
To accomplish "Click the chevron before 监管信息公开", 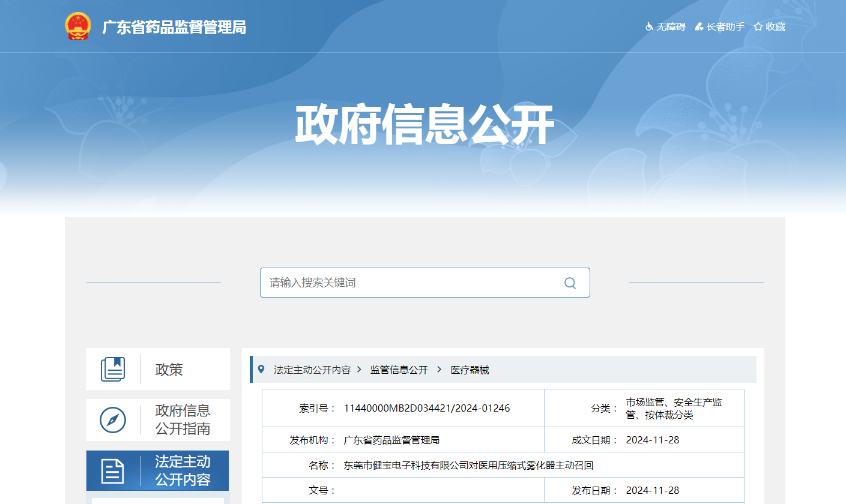I will 359,370.
